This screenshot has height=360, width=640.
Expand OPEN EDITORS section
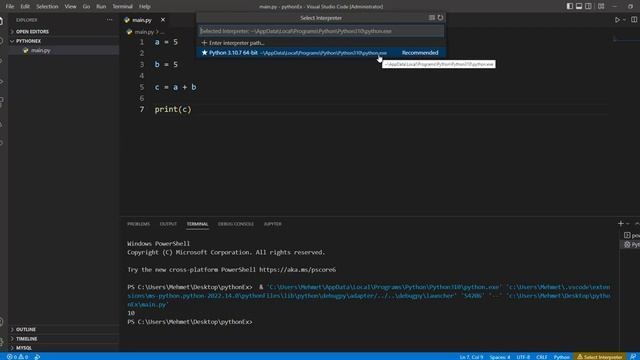point(64,31)
